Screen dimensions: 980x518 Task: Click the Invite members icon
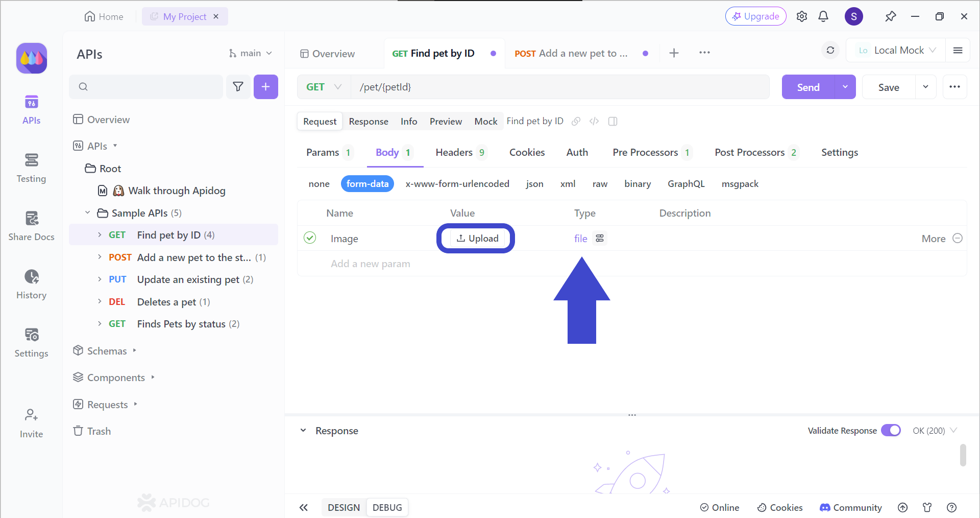(x=31, y=414)
